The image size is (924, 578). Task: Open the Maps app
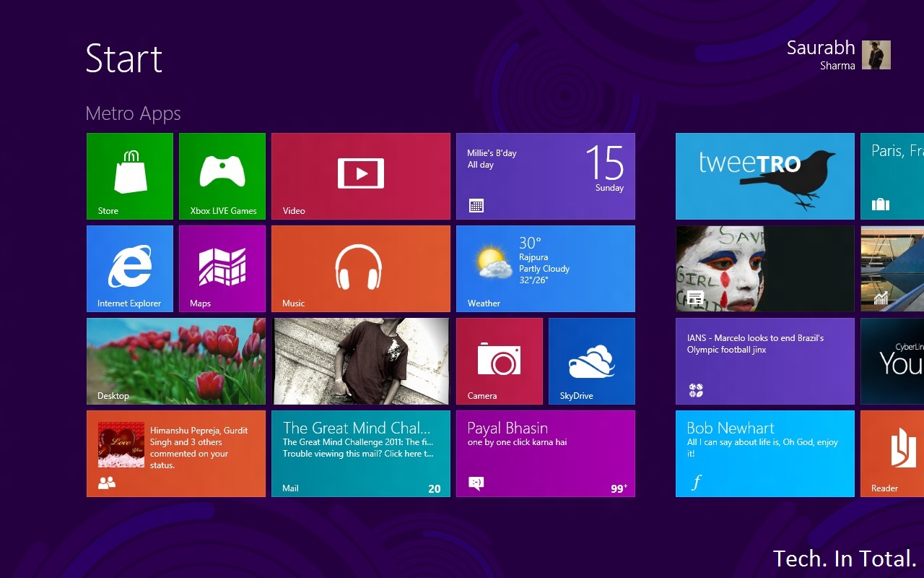coord(222,268)
